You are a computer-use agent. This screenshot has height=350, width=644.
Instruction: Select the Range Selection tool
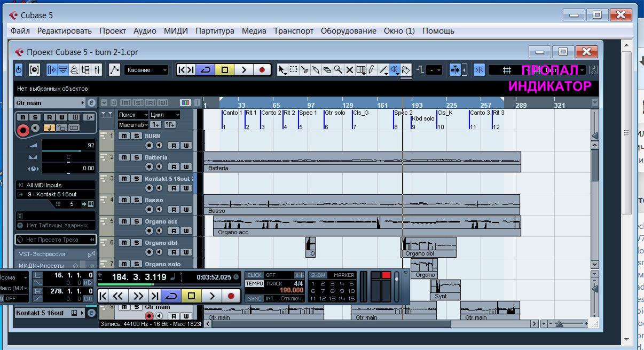293,69
